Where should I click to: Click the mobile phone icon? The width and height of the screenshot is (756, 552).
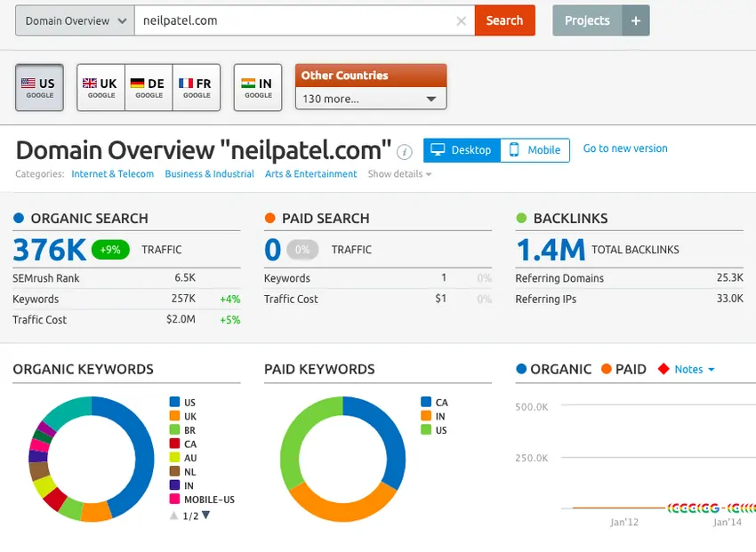click(514, 149)
